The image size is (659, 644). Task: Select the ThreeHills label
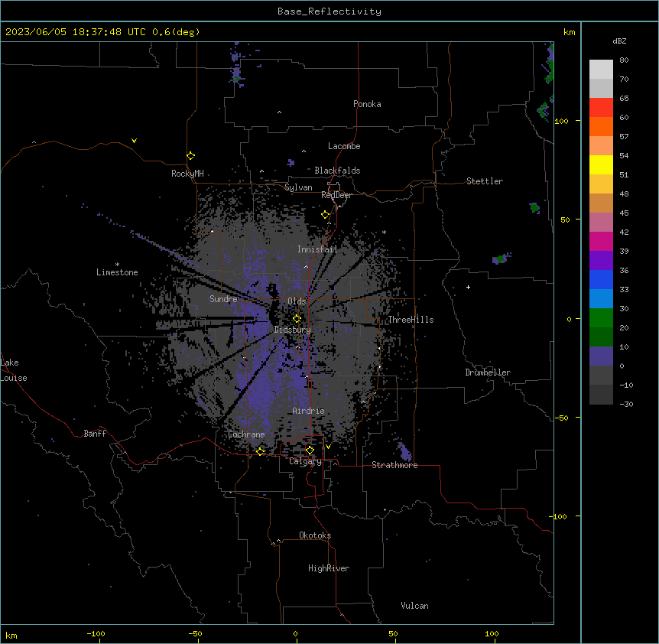[411, 320]
